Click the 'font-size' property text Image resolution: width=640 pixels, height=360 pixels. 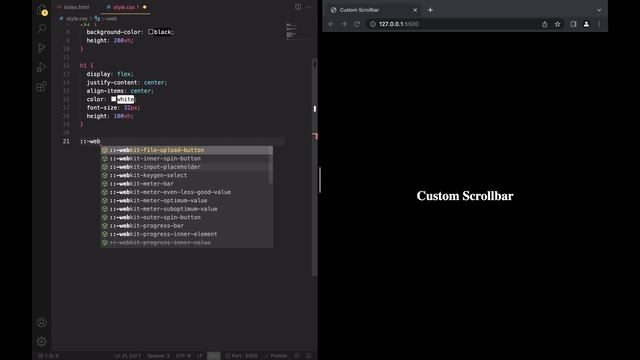pos(102,108)
